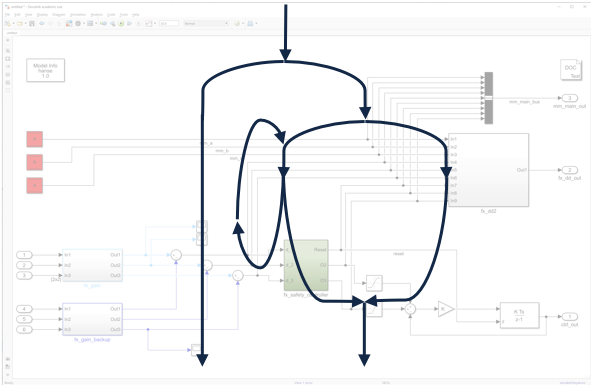The width and height of the screenshot is (591, 385).
Task: Navigate back with blue arrow icon
Action: pos(42,23)
